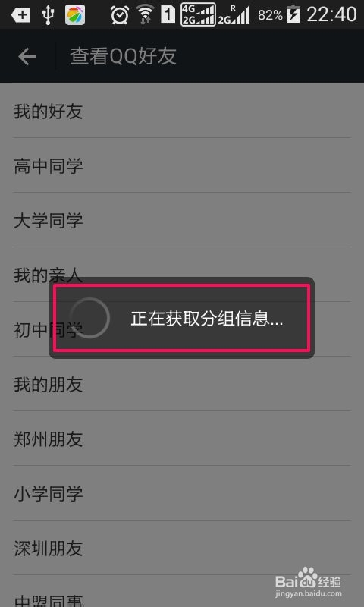Tap the USB connection status icon
The height and width of the screenshot is (607, 364).
click(48, 15)
